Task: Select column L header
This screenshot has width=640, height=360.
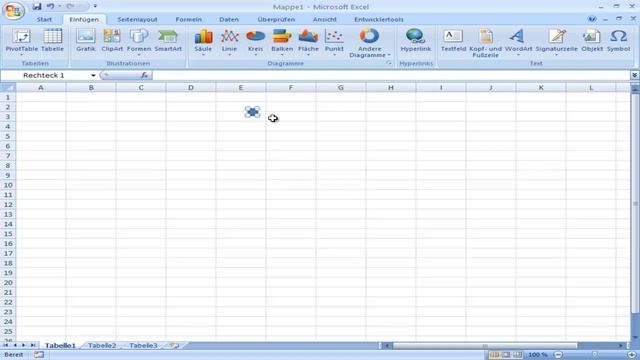Action: tap(591, 87)
